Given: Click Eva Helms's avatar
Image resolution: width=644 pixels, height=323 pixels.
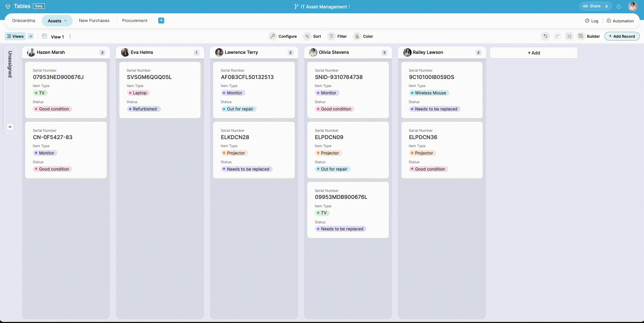Looking at the screenshot, I should (x=125, y=52).
